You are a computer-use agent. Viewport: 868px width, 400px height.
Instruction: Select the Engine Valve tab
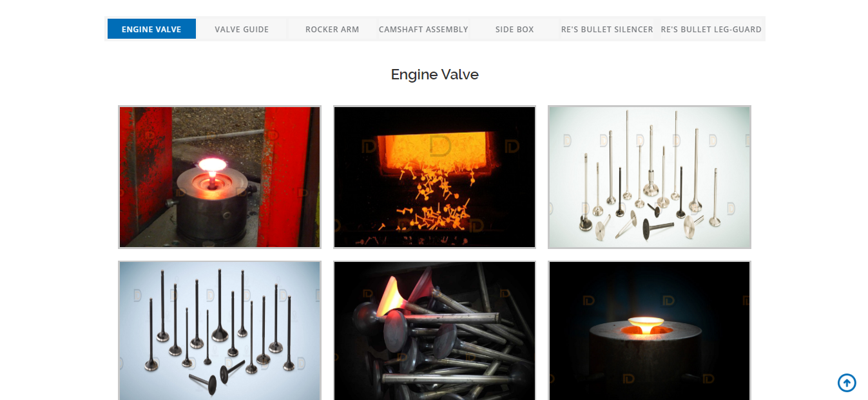151,29
